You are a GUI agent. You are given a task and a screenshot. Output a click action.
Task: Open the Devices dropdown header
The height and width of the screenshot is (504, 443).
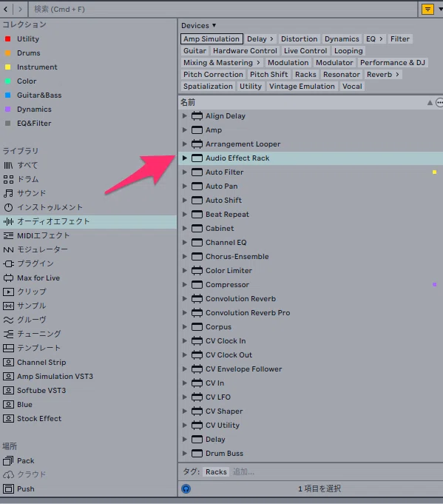(x=198, y=25)
